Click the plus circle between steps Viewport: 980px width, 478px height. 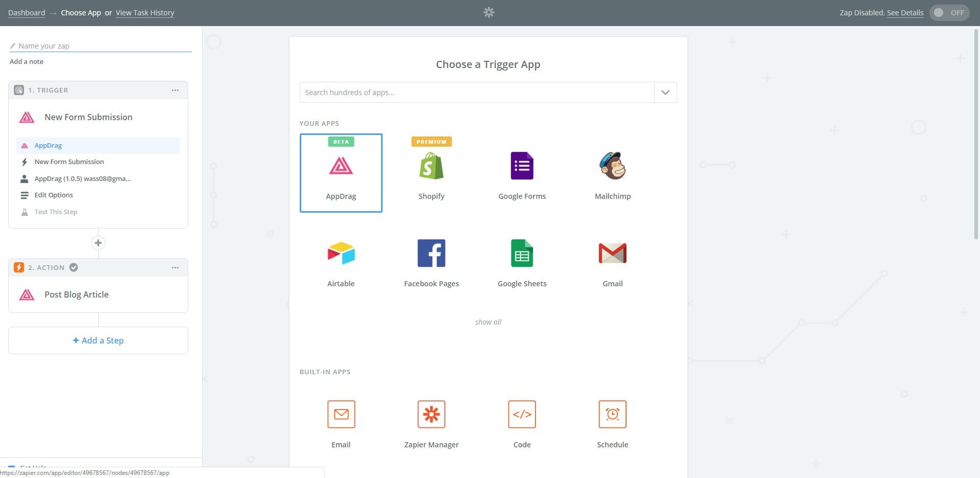point(98,243)
